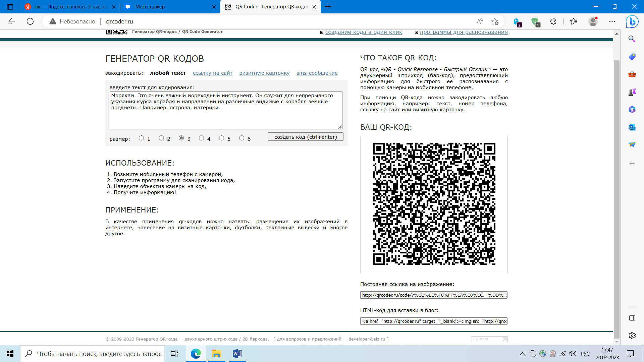Click the page vertical scrollbar thumb
Screen dimensions: 644x362
point(616,199)
